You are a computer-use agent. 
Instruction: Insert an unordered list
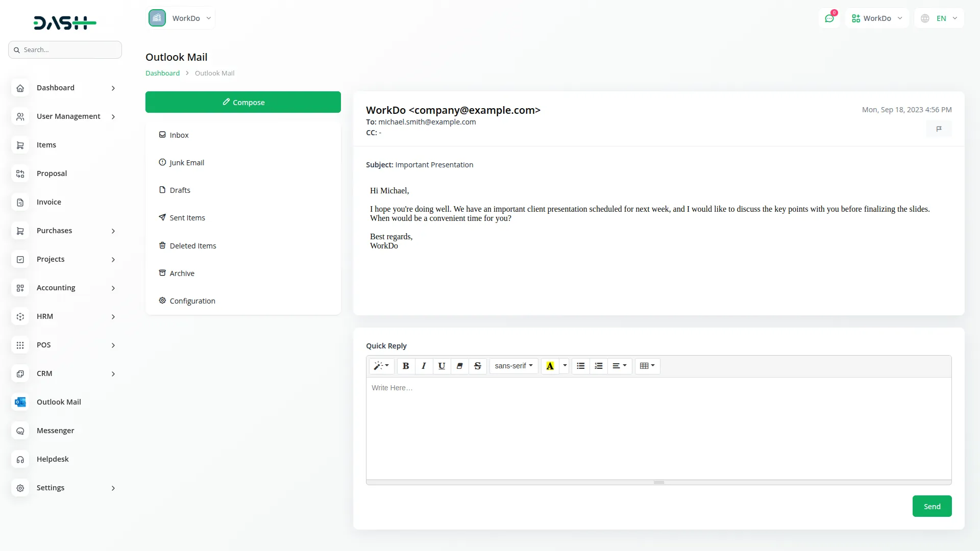pyautogui.click(x=580, y=366)
